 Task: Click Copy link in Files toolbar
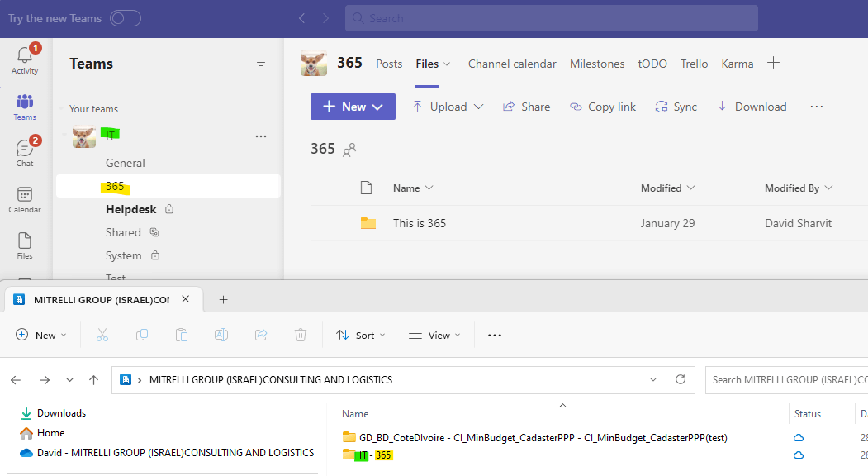click(x=603, y=107)
